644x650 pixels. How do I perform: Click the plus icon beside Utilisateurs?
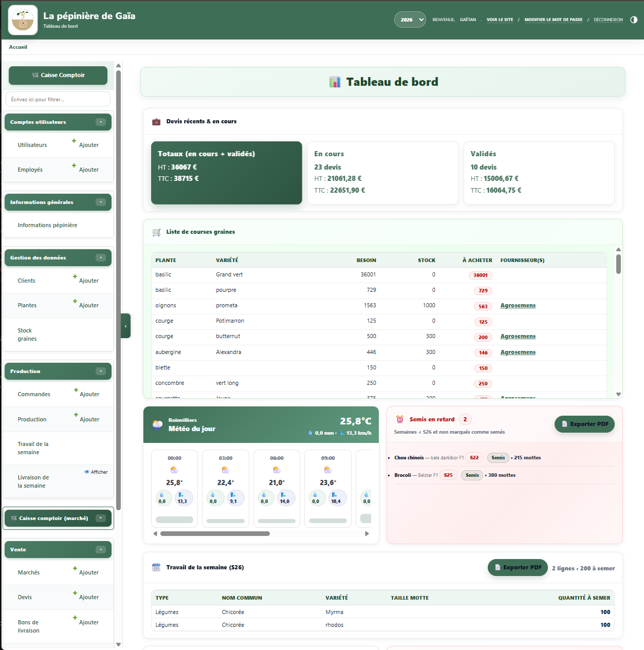pos(74,141)
